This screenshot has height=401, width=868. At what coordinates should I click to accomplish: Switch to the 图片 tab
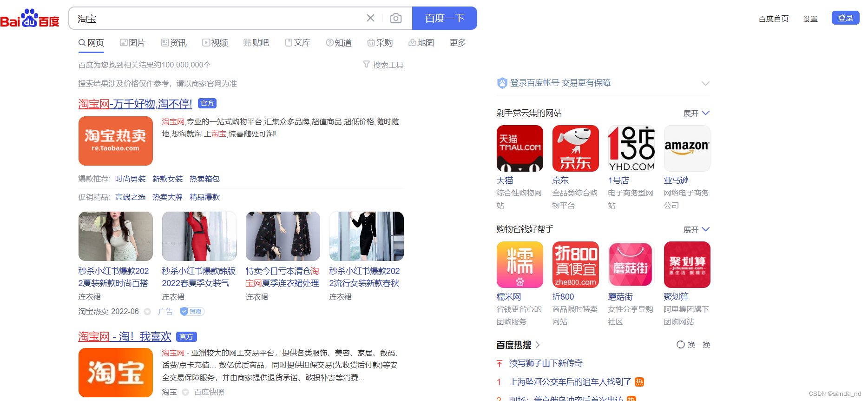tap(132, 43)
